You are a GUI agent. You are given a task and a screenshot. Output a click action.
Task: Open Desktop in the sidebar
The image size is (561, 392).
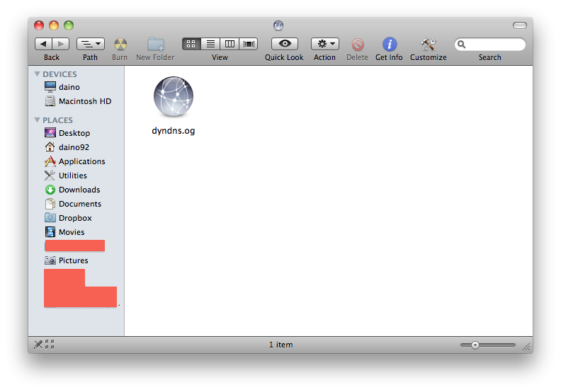tap(76, 133)
